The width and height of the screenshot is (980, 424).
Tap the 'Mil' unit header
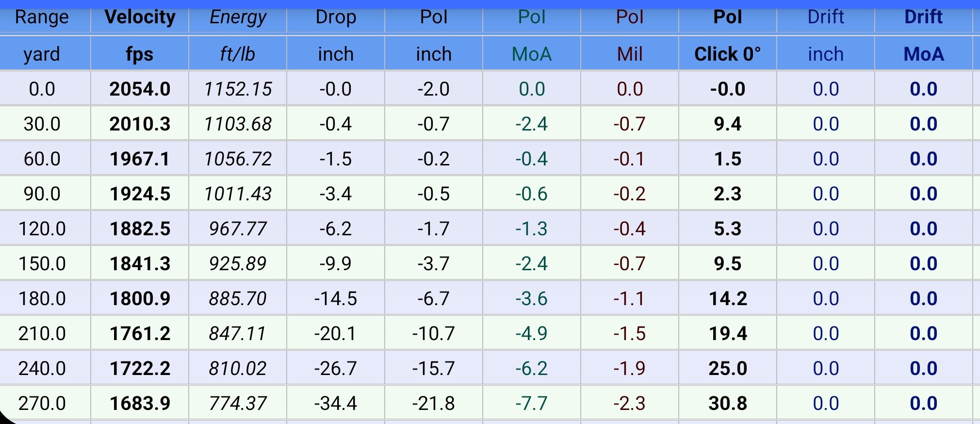[x=629, y=54]
